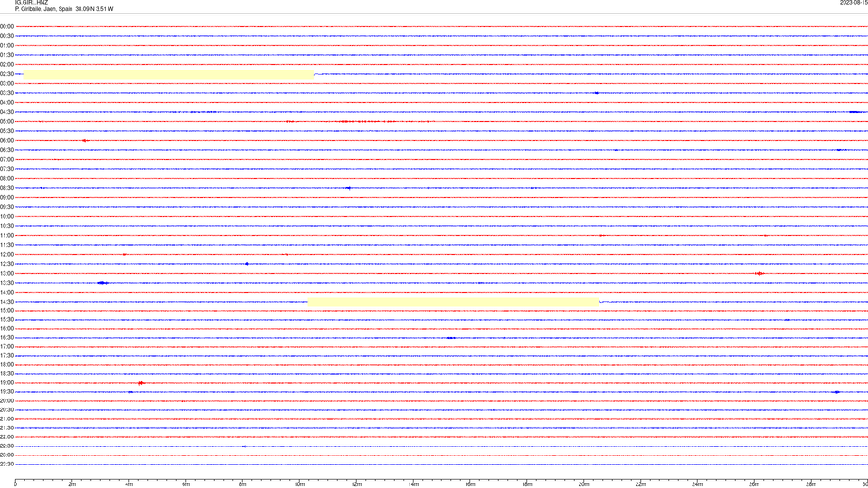This screenshot has width=868, height=488.
Task: Click the 16m tick label on the axis
Action: (x=470, y=484)
